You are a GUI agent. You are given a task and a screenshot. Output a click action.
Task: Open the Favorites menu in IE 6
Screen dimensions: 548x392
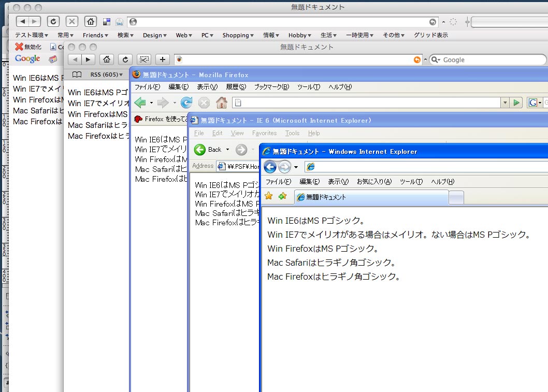pos(264,133)
